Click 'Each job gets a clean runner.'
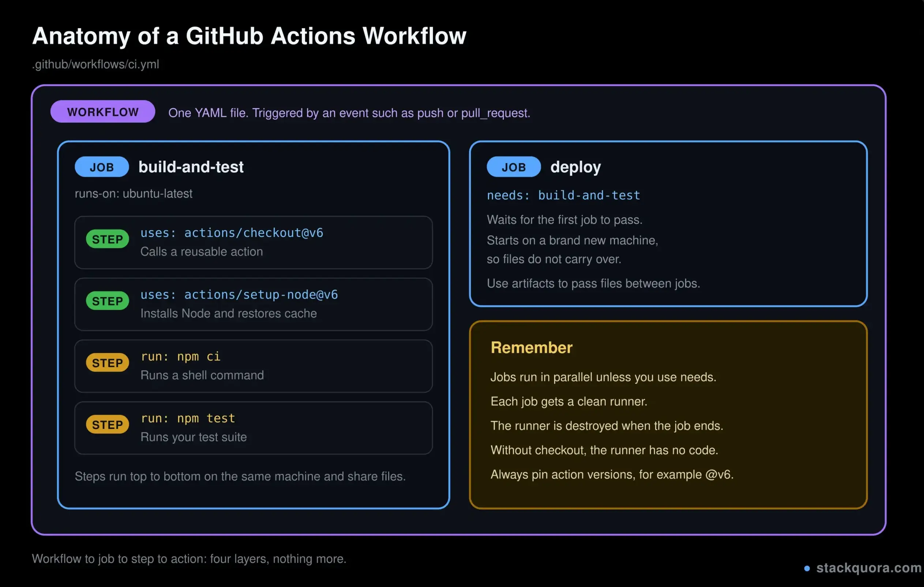Image resolution: width=924 pixels, height=587 pixels. point(569,401)
